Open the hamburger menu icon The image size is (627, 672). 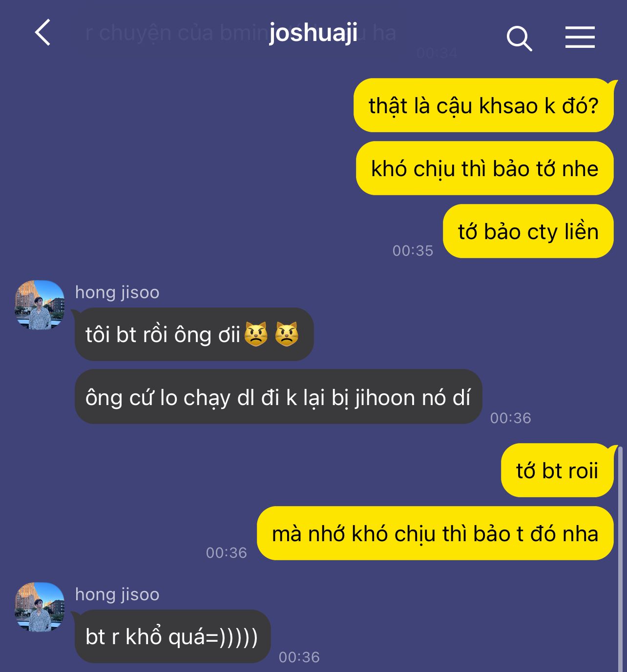580,38
